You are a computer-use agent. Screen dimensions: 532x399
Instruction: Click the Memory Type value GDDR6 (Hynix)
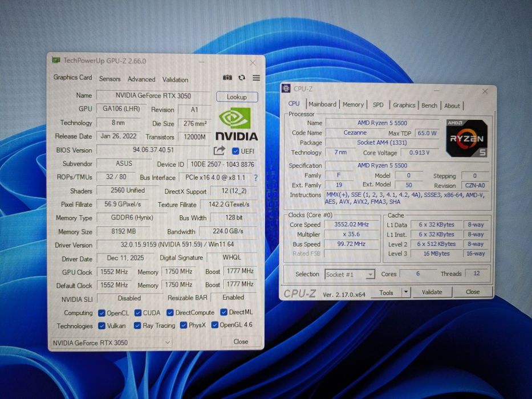(x=132, y=218)
